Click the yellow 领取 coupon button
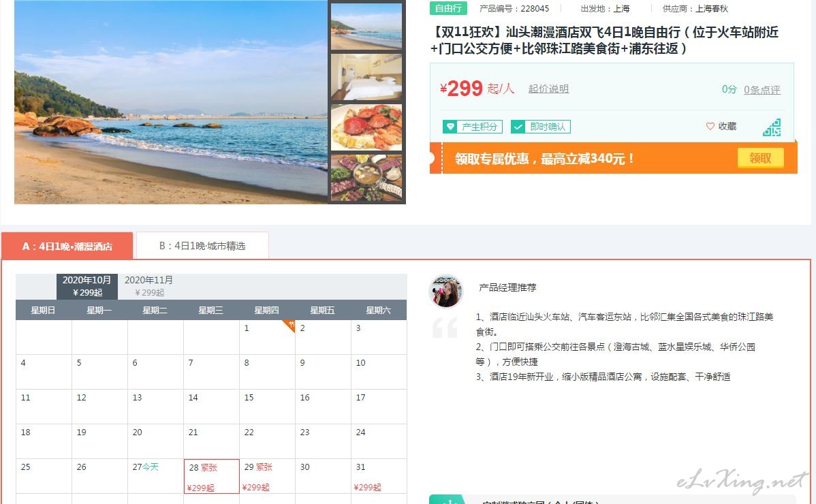Image resolution: width=816 pixels, height=504 pixels. point(760,158)
